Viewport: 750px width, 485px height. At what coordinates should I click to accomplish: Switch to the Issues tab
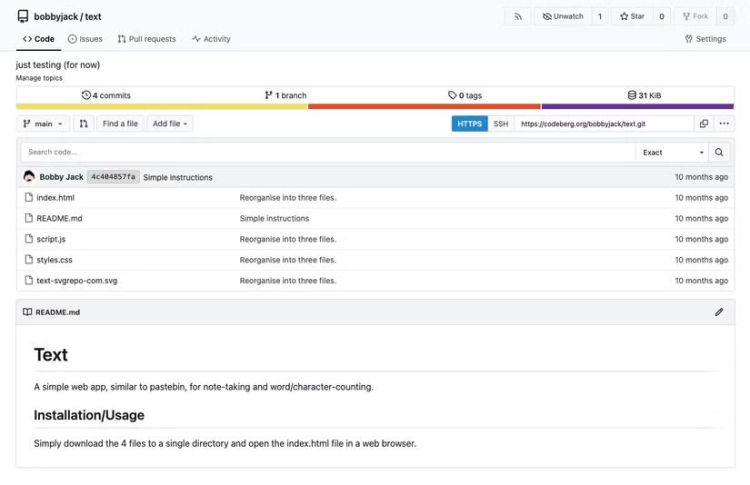point(85,39)
